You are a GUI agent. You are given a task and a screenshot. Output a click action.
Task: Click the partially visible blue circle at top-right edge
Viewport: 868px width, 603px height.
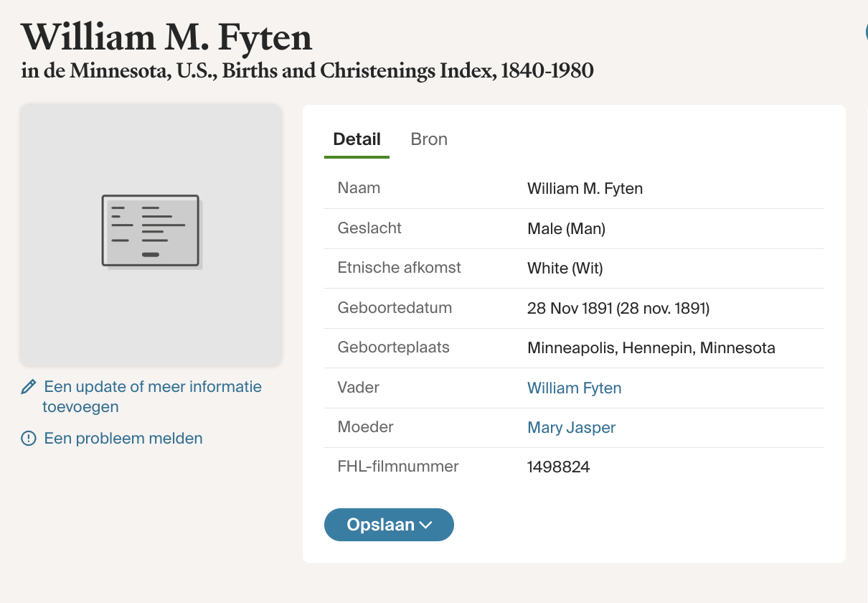click(865, 32)
